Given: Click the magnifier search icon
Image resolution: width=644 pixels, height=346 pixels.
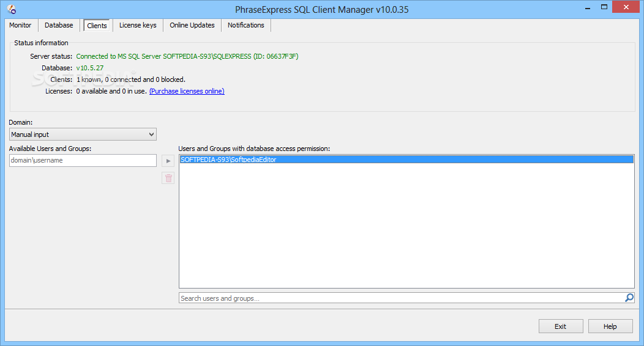Looking at the screenshot, I should (x=629, y=298).
